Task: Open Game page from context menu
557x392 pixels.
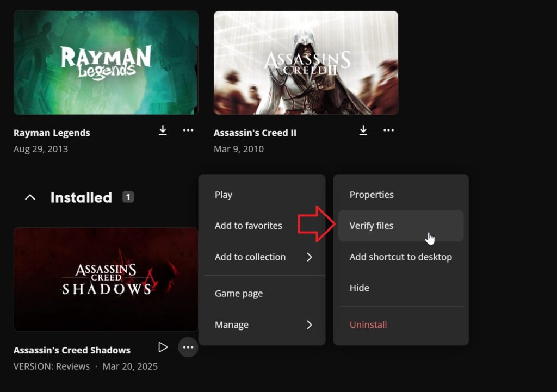Action: (239, 294)
